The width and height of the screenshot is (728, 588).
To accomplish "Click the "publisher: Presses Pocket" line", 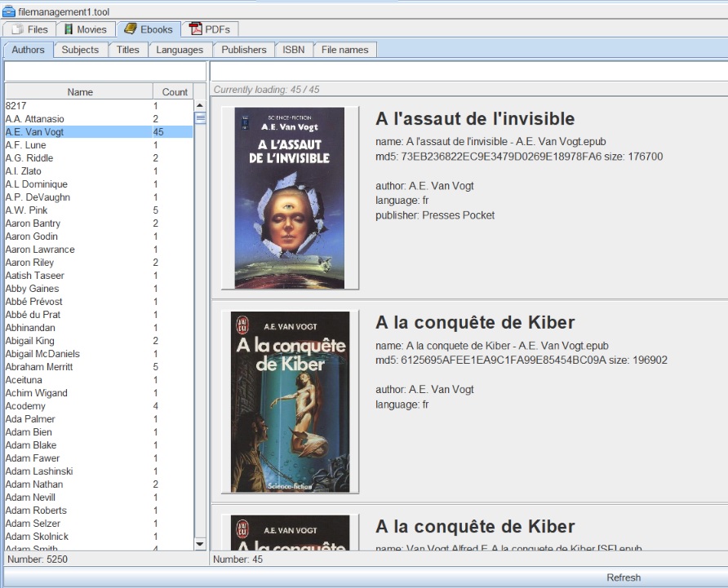I will [x=435, y=215].
